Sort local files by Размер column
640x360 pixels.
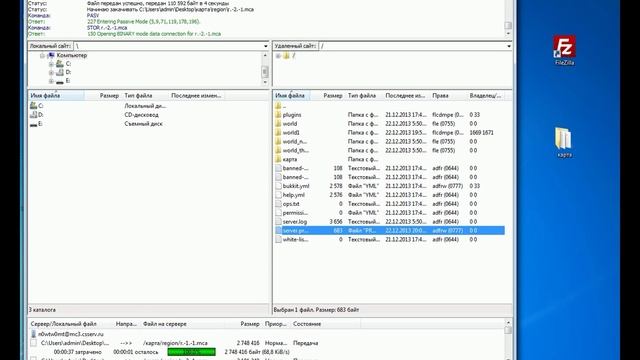103,96
